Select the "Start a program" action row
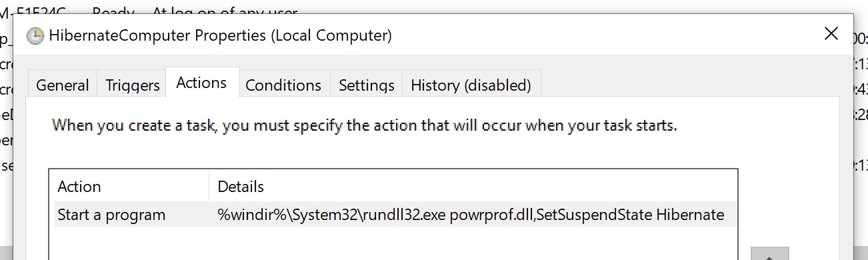The height and width of the screenshot is (260, 868). click(396, 215)
